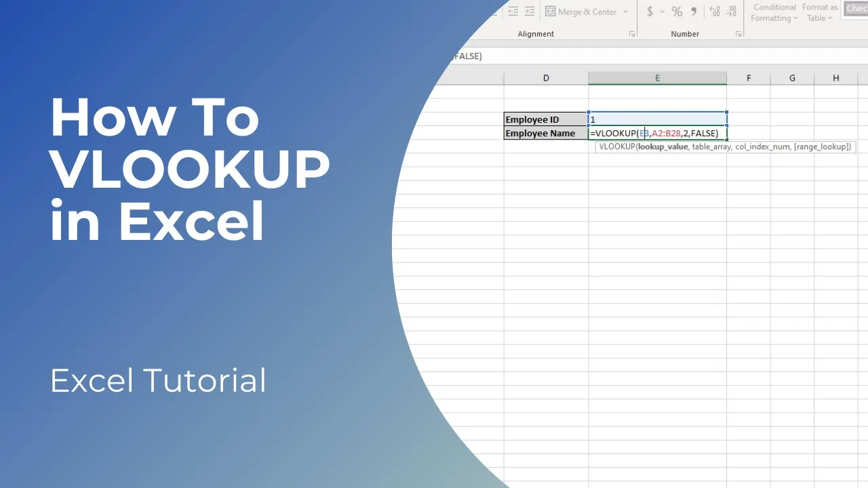Screen dimensions: 868x488
Task: Apply Percent Style icon
Action: pyautogui.click(x=677, y=12)
